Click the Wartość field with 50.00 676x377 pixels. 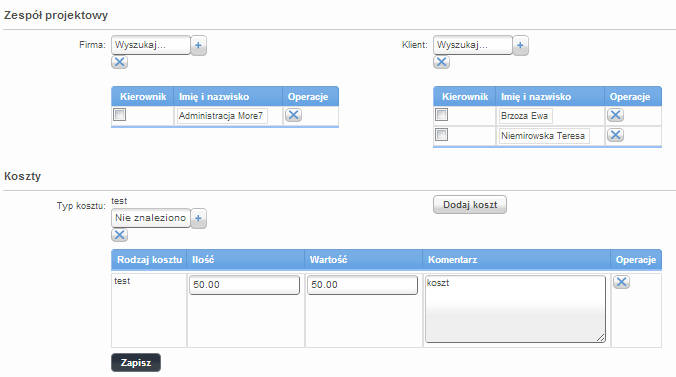tap(363, 285)
